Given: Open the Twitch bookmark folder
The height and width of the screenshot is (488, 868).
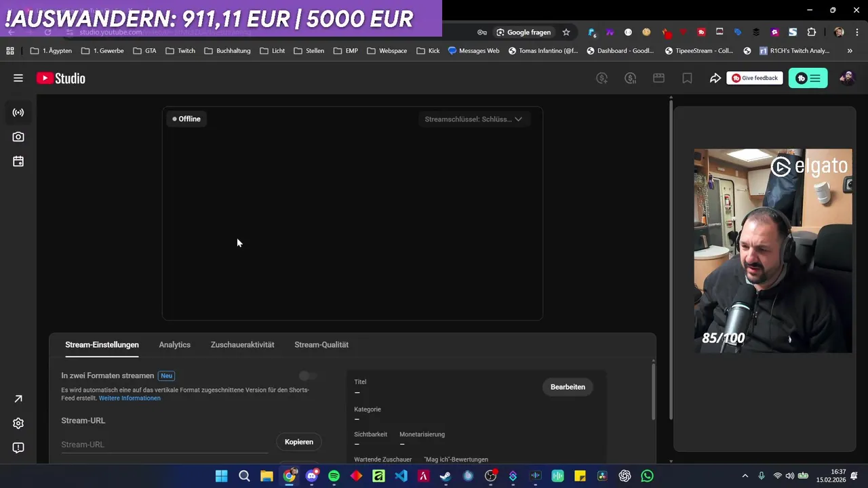Looking at the screenshot, I should click(180, 51).
